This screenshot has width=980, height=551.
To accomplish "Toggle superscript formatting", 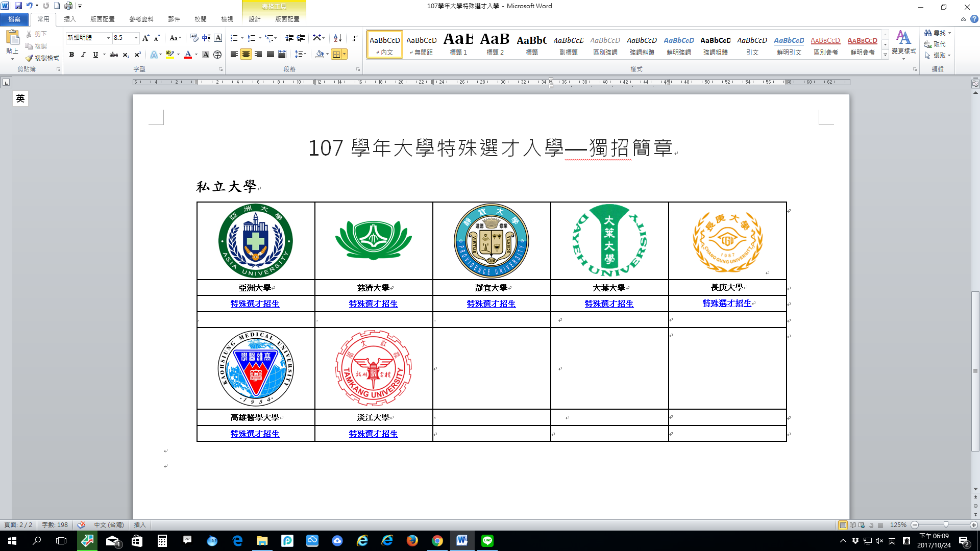I will tap(137, 55).
